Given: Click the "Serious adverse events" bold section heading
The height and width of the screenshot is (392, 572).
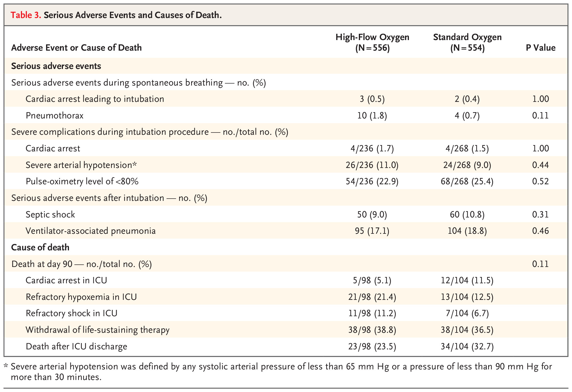Looking at the screenshot, I should (56, 66).
